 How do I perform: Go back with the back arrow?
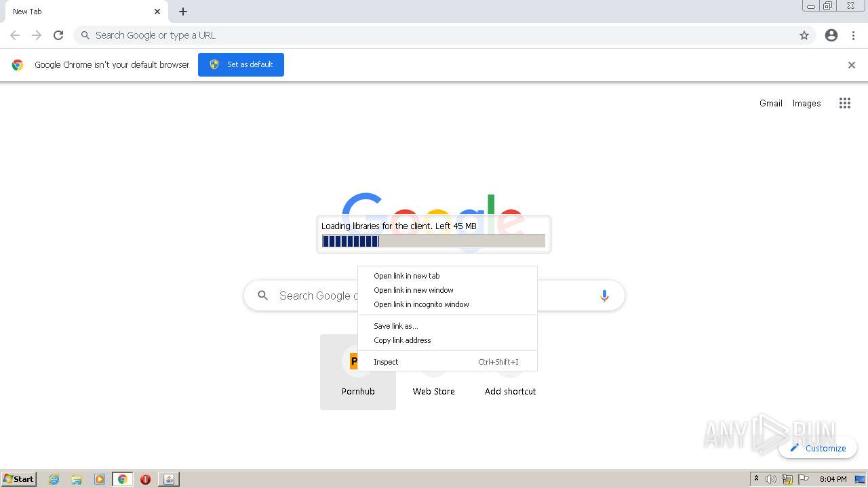click(x=15, y=35)
